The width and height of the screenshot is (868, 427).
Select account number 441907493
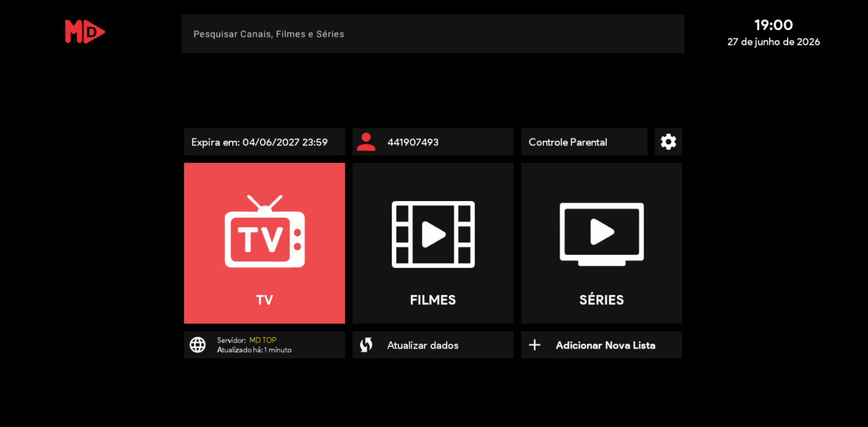coord(413,142)
